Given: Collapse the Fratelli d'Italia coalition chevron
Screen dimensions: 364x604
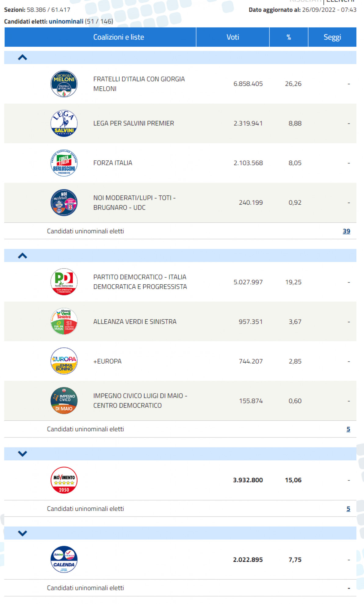Looking at the screenshot, I should click(23, 57).
